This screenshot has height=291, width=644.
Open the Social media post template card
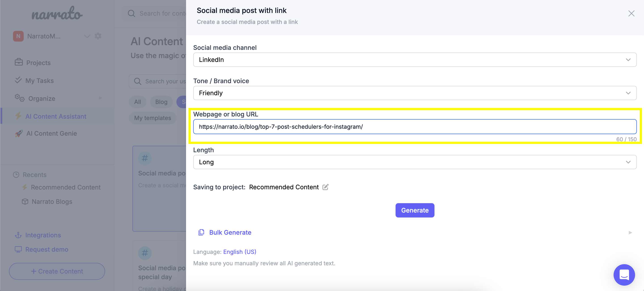(x=159, y=189)
